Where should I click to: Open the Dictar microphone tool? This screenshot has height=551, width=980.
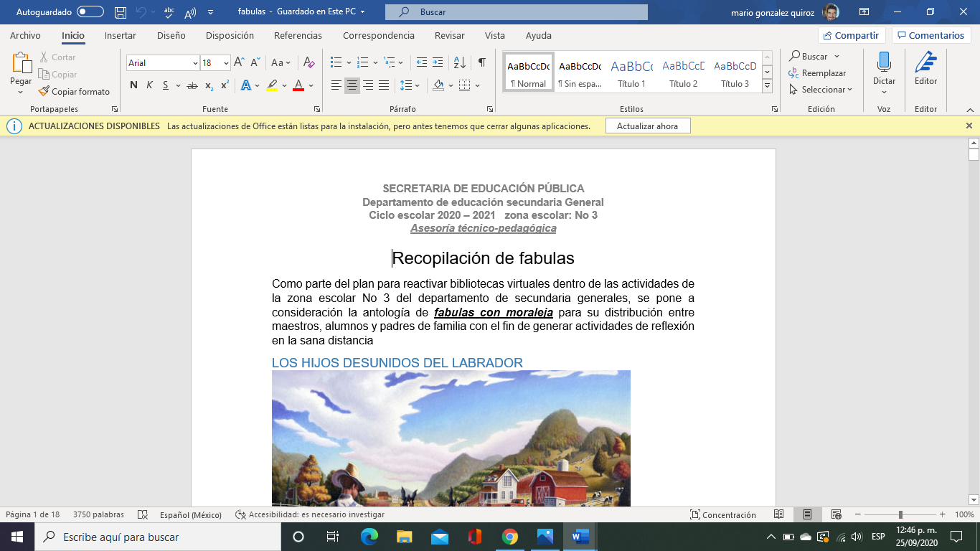pos(884,70)
